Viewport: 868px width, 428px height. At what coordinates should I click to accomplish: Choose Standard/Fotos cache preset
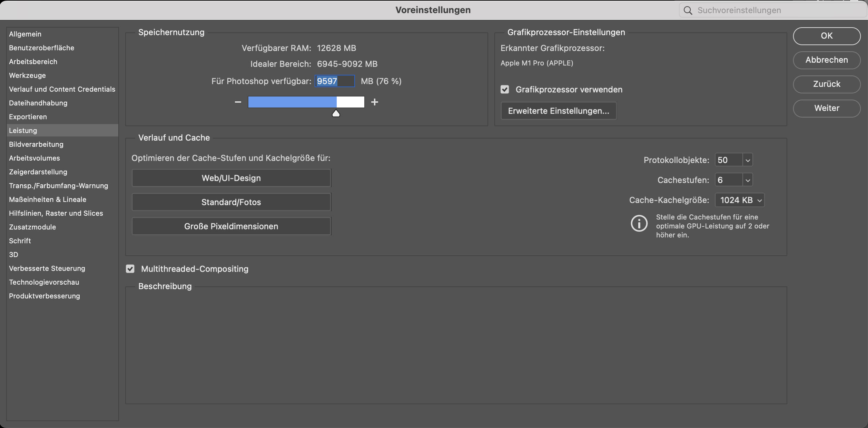click(x=231, y=202)
